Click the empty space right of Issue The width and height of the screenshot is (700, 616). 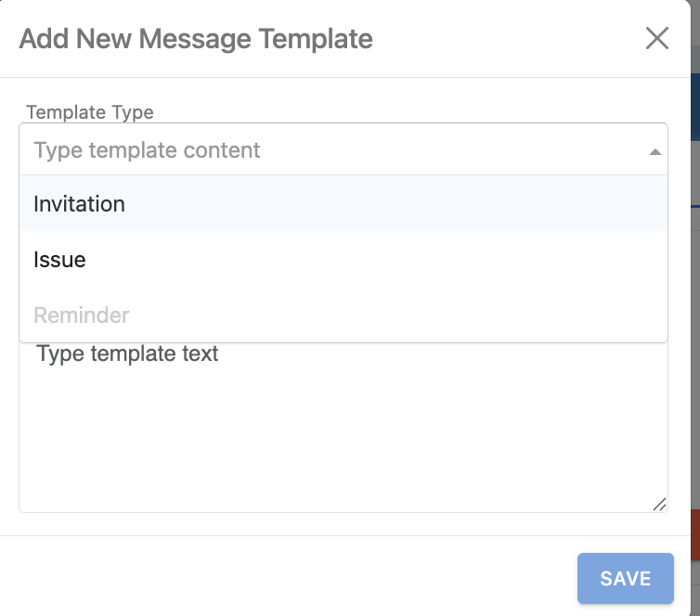[x=418, y=260]
